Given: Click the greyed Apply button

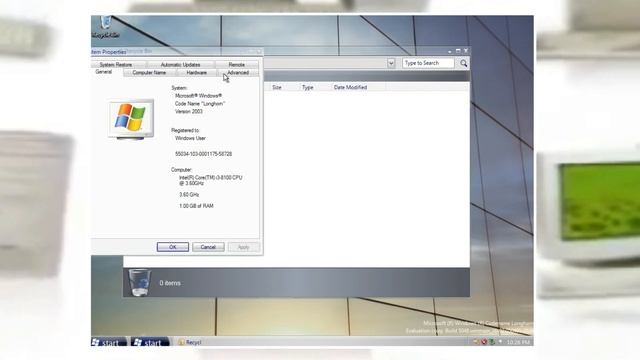Looking at the screenshot, I should [x=243, y=247].
